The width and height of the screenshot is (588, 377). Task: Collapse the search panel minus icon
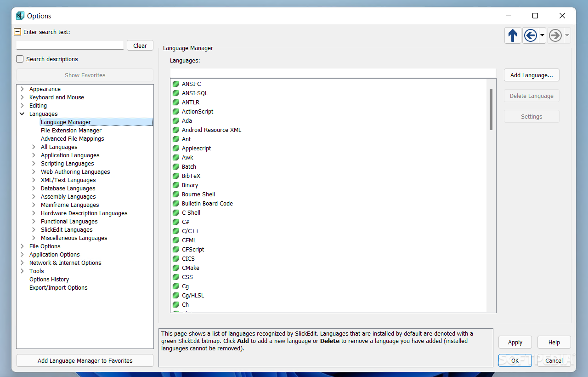(x=17, y=32)
